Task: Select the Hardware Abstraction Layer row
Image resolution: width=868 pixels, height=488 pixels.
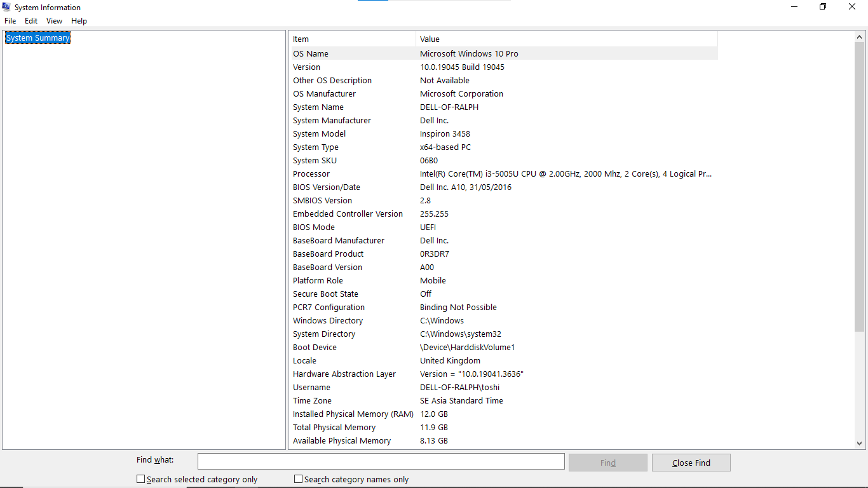Action: [x=505, y=374]
